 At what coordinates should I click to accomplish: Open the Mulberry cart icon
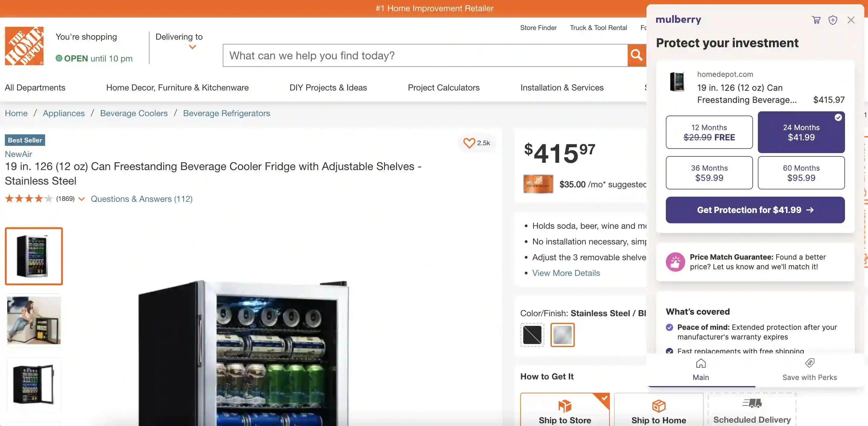click(x=816, y=20)
